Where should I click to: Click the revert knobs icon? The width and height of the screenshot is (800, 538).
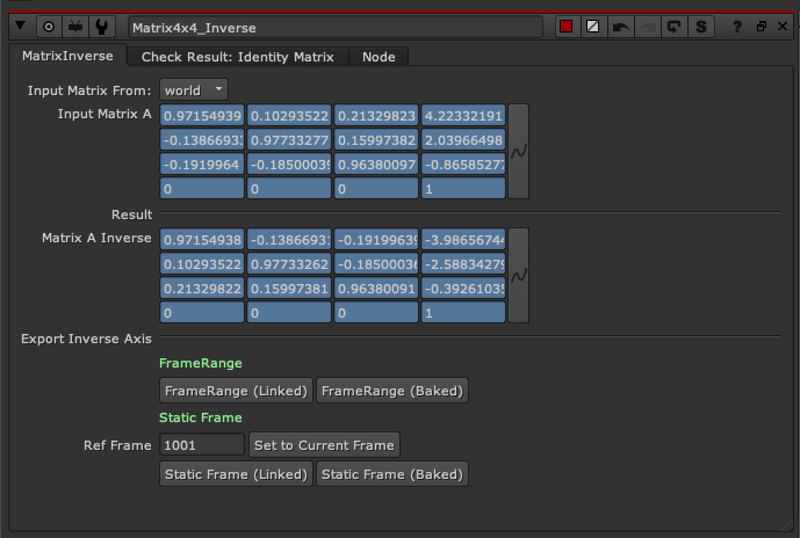point(674,27)
